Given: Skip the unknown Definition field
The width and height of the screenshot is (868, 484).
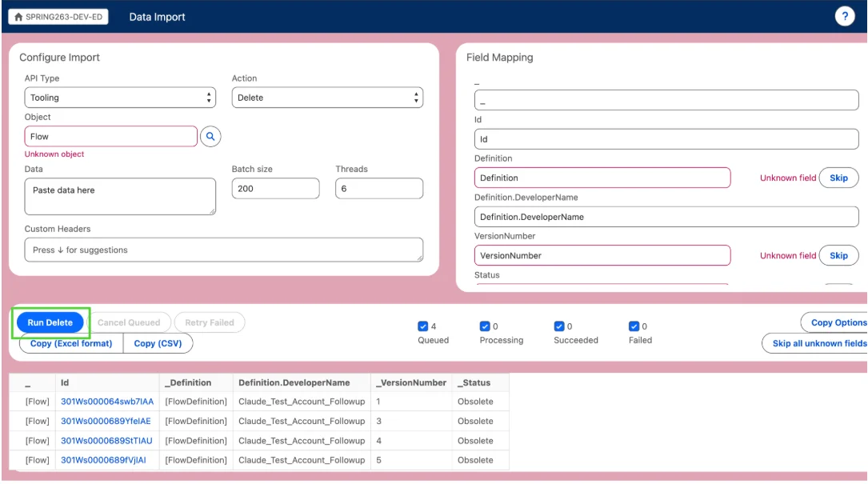Looking at the screenshot, I should point(838,178).
